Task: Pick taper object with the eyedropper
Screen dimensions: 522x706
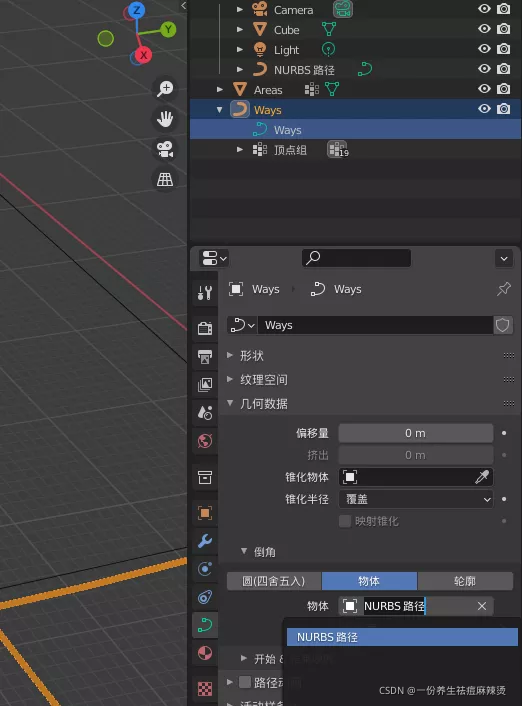Action: pyautogui.click(x=482, y=477)
